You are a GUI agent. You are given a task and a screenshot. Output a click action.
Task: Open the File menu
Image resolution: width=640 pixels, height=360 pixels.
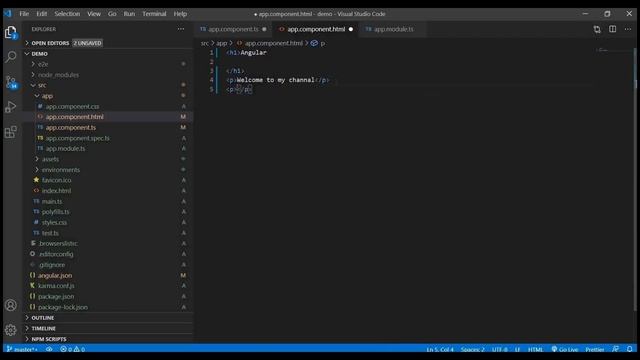[x=24, y=13]
